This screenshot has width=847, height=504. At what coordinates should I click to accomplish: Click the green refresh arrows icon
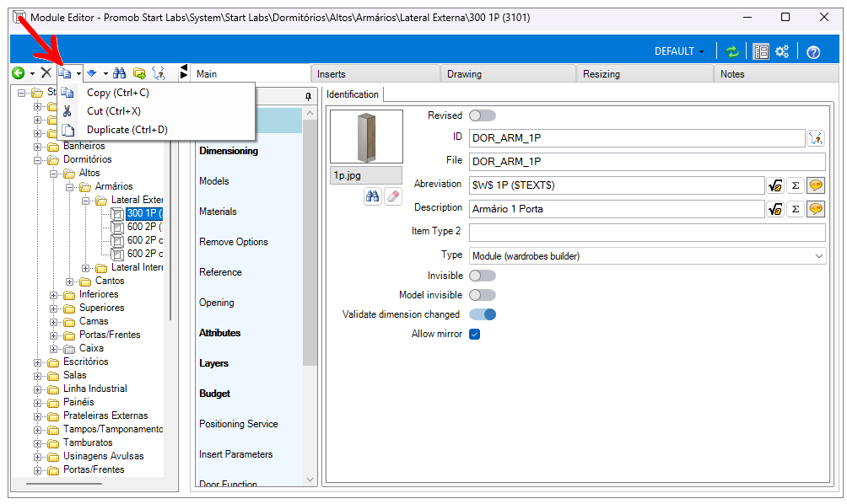coord(732,51)
